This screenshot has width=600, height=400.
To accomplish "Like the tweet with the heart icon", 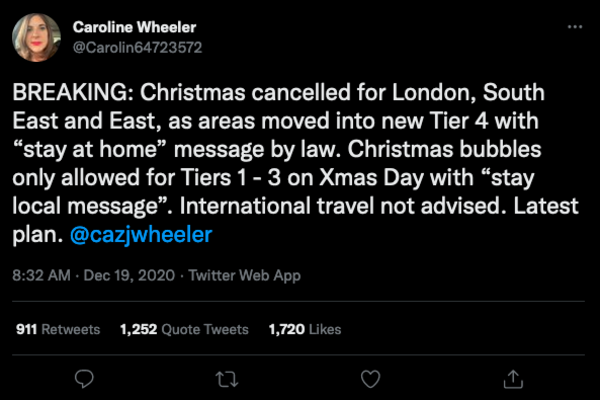I will click(x=370, y=378).
